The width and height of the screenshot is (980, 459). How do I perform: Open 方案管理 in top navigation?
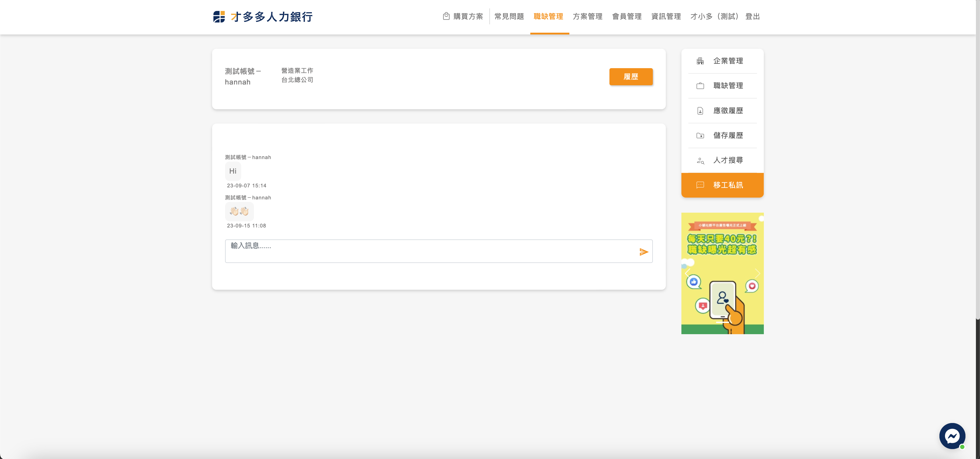(x=587, y=16)
